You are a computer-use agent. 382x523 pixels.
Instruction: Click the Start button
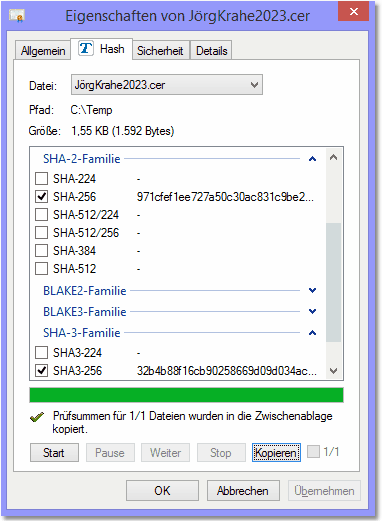[x=54, y=453]
